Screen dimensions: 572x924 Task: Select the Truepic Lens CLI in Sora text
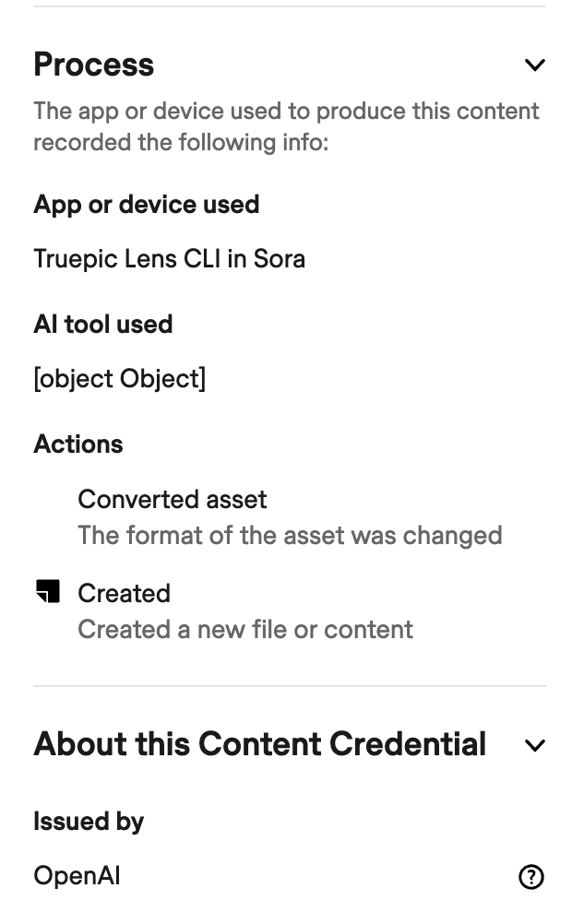coord(169,259)
